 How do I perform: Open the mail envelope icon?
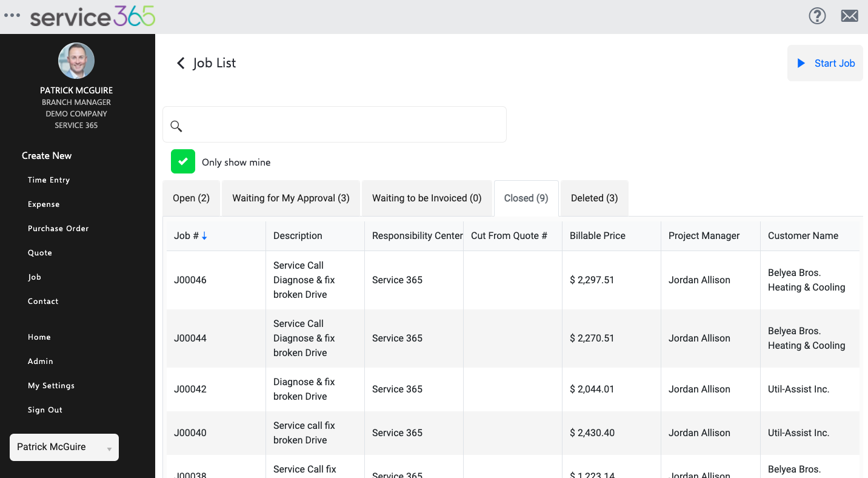point(849,16)
